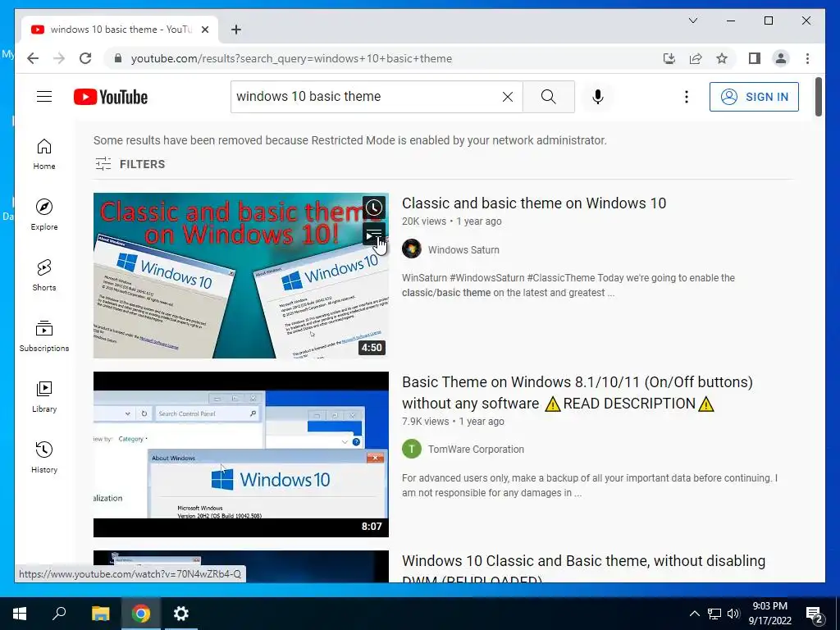Start voice search with the microphone

[598, 97]
